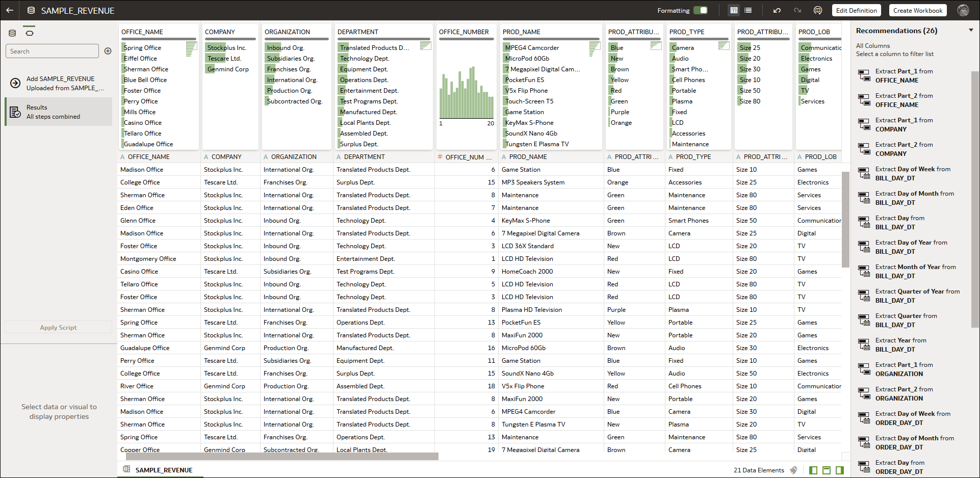Screen dimensions: 980x478
Task: Click the Edit Definition button
Action: (856, 10)
